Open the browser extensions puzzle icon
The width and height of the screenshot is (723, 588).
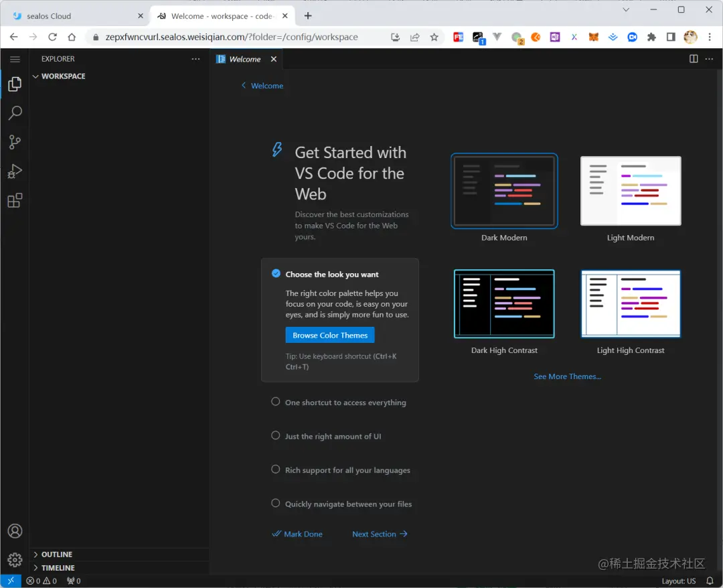[651, 38]
